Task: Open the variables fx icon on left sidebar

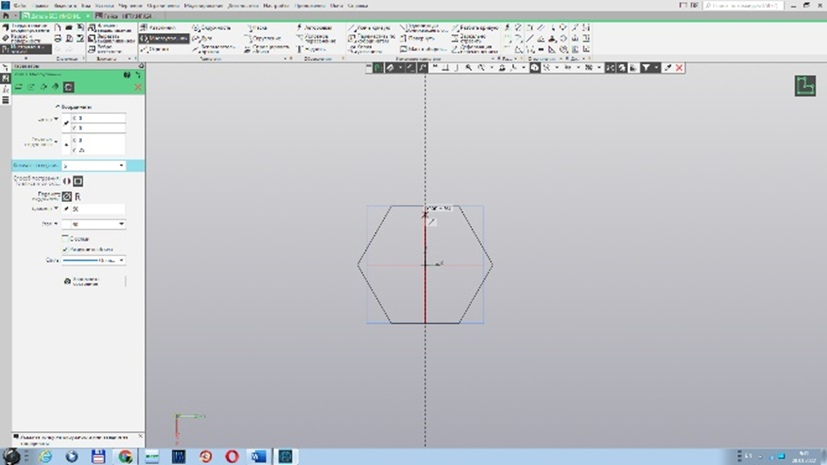Action: click(5, 90)
